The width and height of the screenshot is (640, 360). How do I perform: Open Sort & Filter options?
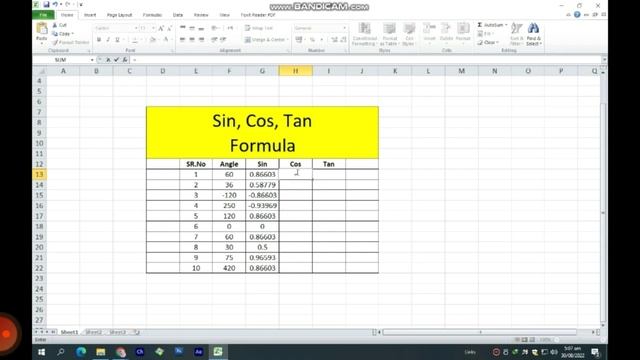[516, 34]
